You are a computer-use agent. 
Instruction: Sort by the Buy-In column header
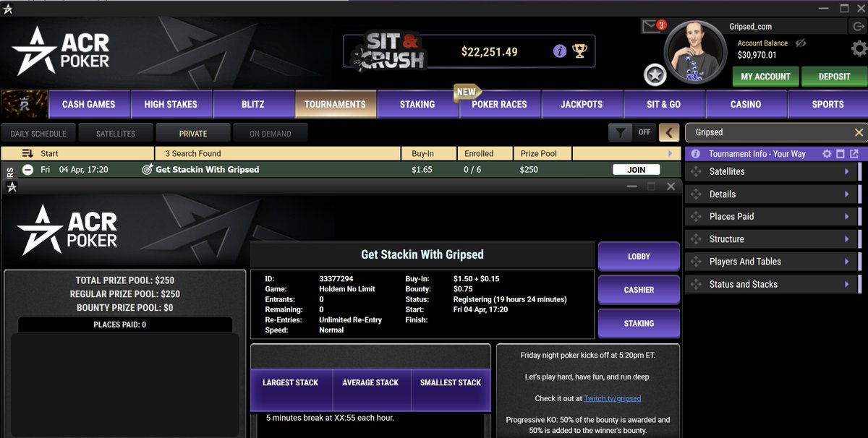click(x=429, y=153)
